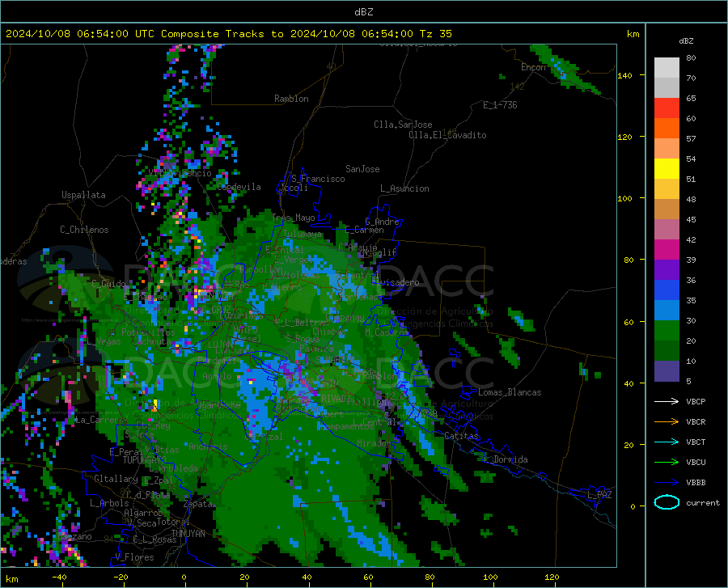Click the '-40' tick on horizontal axis

[59, 577]
